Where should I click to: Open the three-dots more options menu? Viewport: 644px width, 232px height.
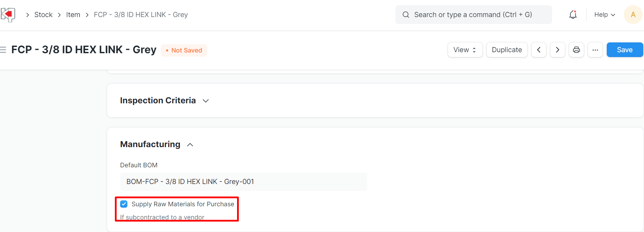(595, 50)
